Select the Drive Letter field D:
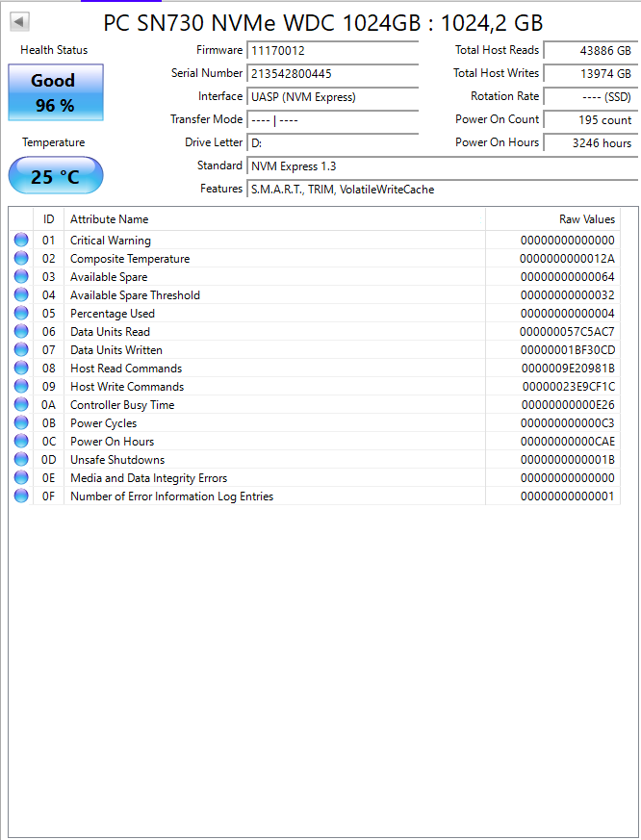641x840 pixels. [x=333, y=143]
